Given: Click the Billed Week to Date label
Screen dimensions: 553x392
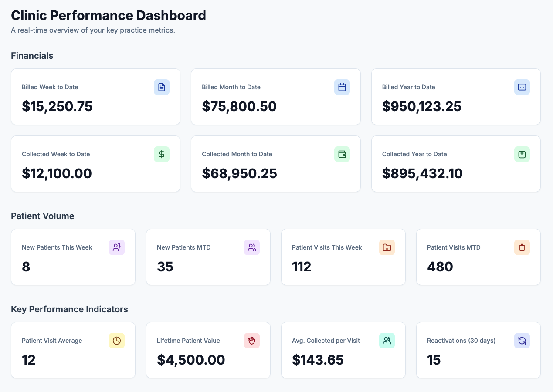Looking at the screenshot, I should point(50,87).
